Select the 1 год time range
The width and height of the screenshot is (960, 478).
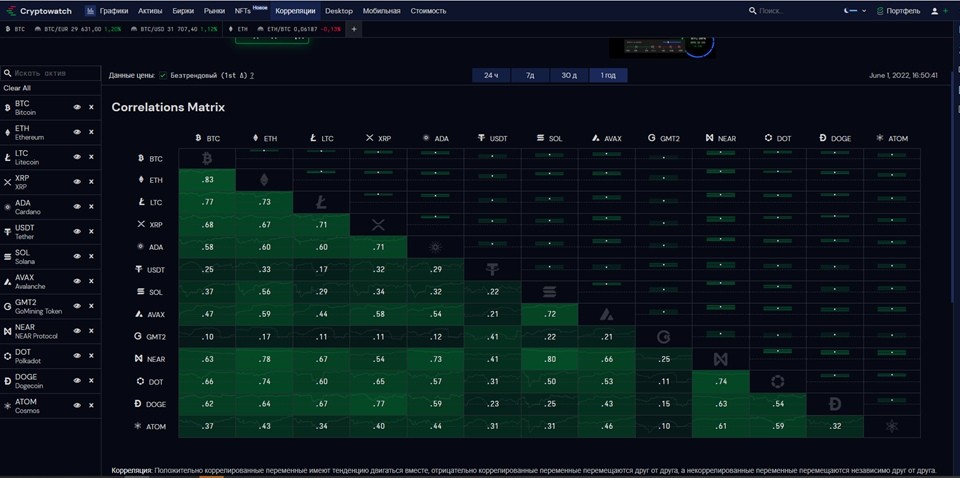(x=608, y=75)
